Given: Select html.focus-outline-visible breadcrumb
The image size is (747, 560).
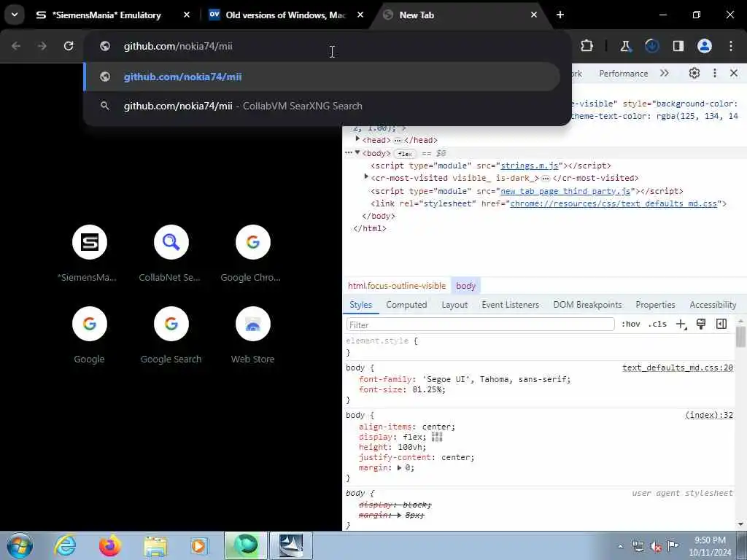Looking at the screenshot, I should pos(397,286).
